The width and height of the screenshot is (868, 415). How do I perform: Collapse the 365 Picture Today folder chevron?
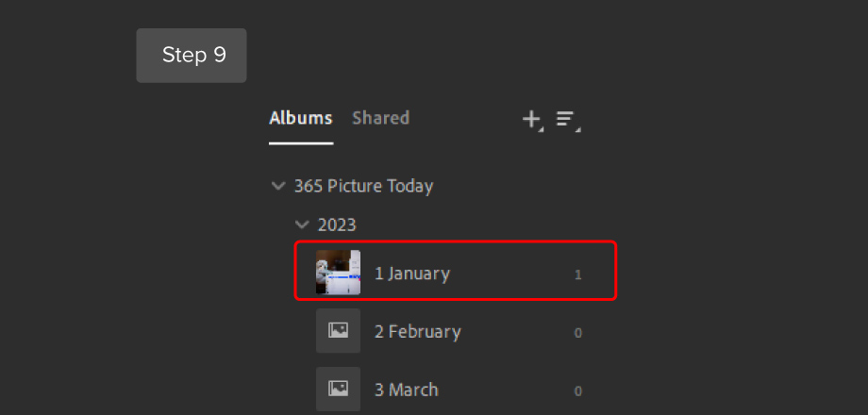click(x=278, y=186)
